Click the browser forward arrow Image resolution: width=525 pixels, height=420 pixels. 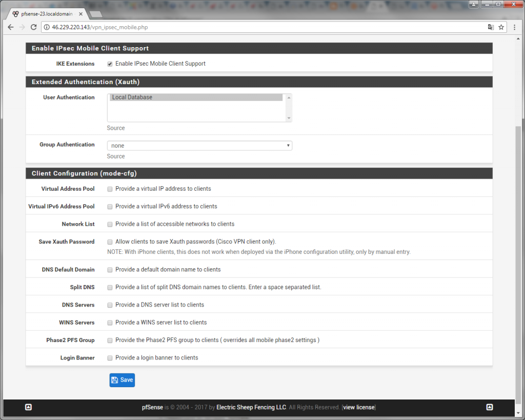(x=22, y=27)
